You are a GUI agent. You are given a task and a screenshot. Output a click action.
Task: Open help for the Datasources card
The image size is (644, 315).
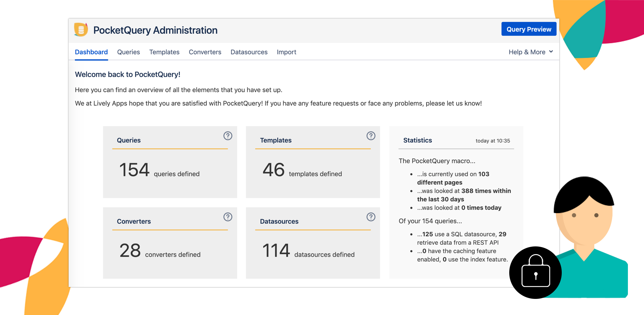pos(371,217)
